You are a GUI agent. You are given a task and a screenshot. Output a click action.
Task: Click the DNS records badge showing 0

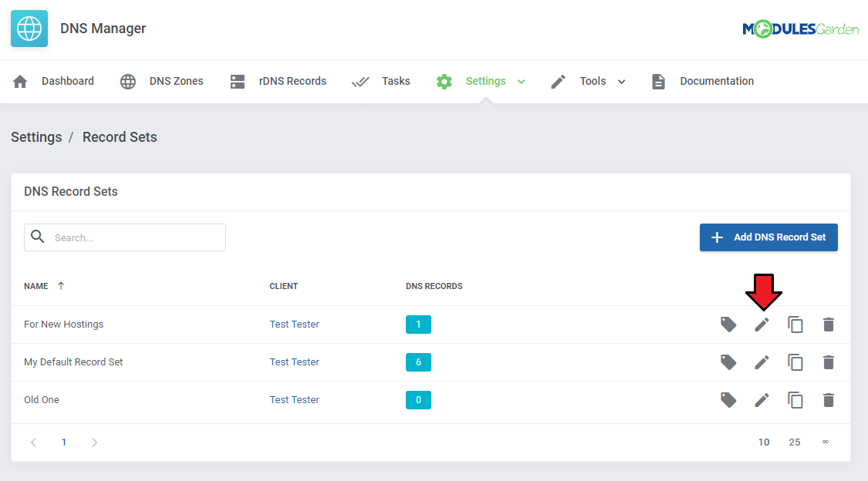(x=418, y=400)
